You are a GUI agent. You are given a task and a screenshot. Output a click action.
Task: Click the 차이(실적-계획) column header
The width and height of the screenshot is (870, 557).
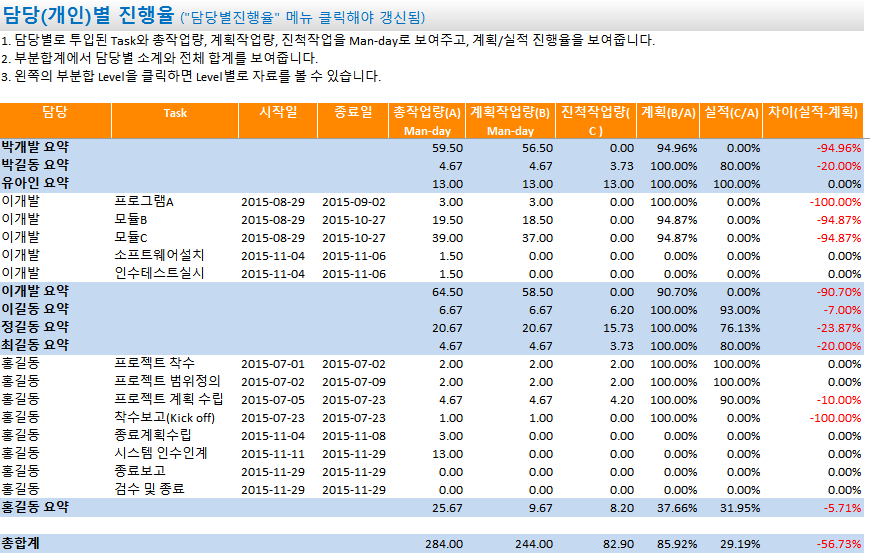(x=813, y=120)
